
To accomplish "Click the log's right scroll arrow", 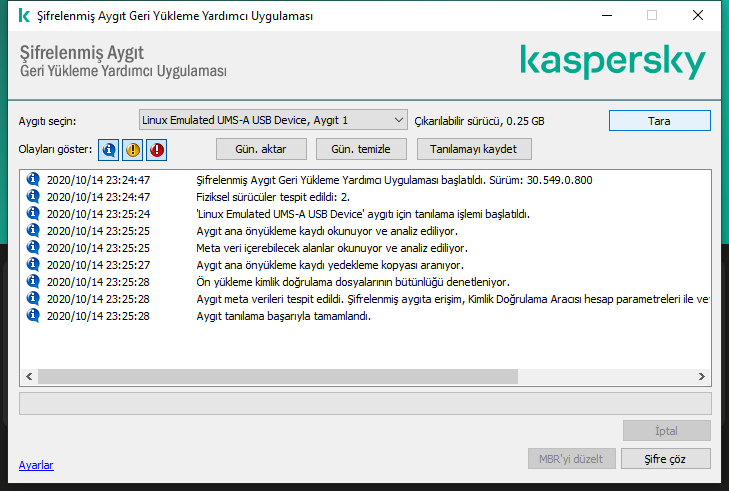I will coord(702,377).
